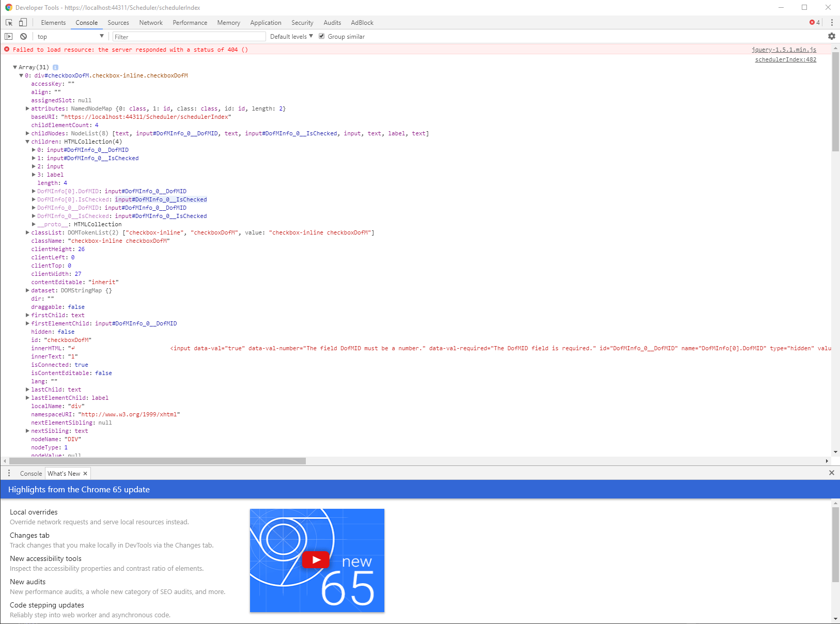The width and height of the screenshot is (840, 624).
Task: Select the baseURI value string
Action: (146, 117)
